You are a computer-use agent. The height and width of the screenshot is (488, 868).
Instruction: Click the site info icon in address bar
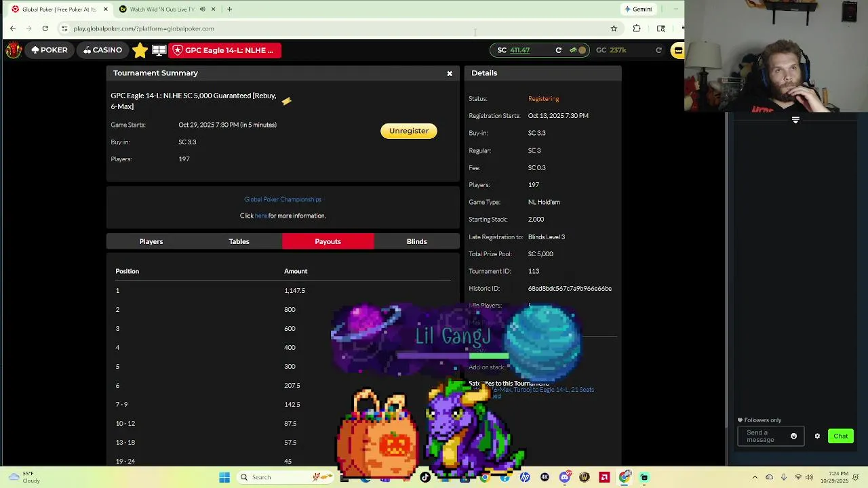point(64,28)
